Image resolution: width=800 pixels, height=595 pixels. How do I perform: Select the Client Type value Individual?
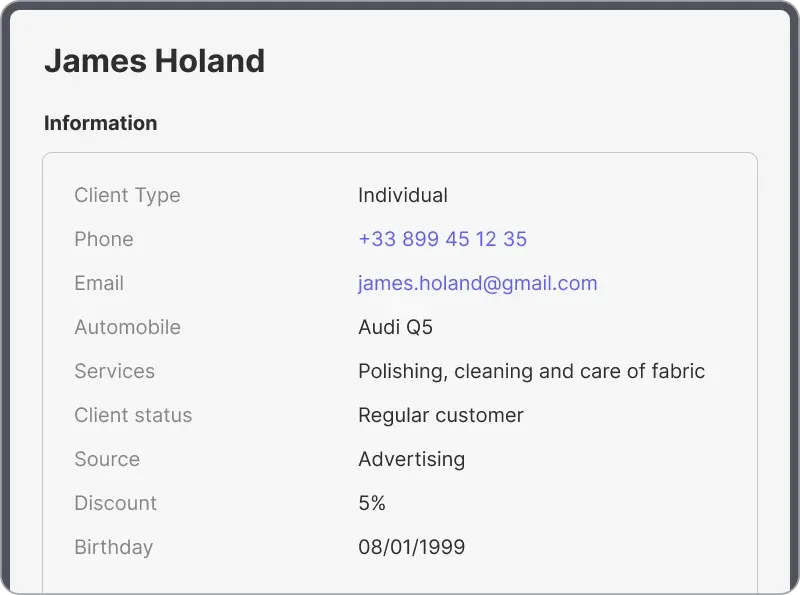coord(403,195)
